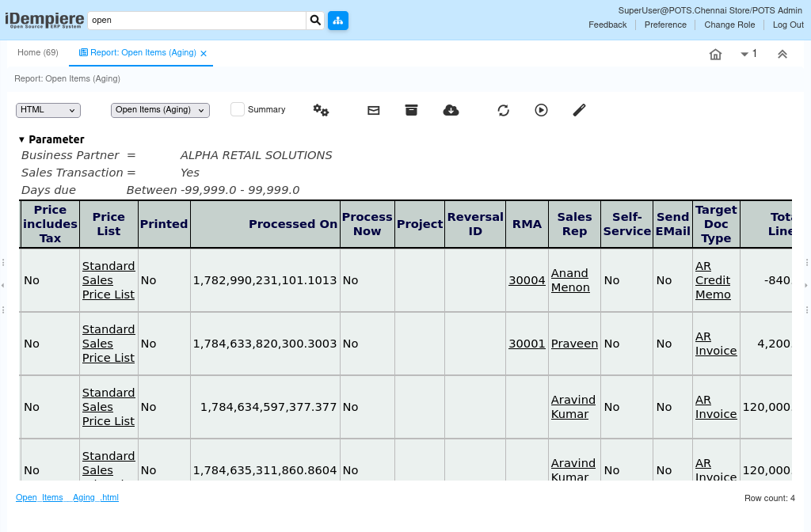
Task: Re-run report with play circle icon
Action: click(x=541, y=110)
